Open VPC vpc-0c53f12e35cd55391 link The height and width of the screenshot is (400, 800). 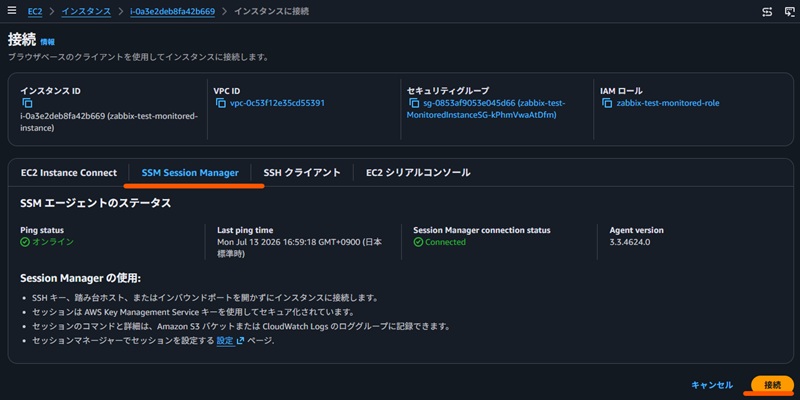pyautogui.click(x=277, y=103)
